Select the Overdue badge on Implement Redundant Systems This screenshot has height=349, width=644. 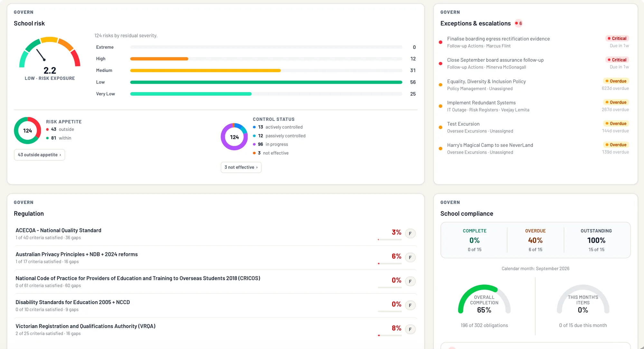tap(616, 102)
